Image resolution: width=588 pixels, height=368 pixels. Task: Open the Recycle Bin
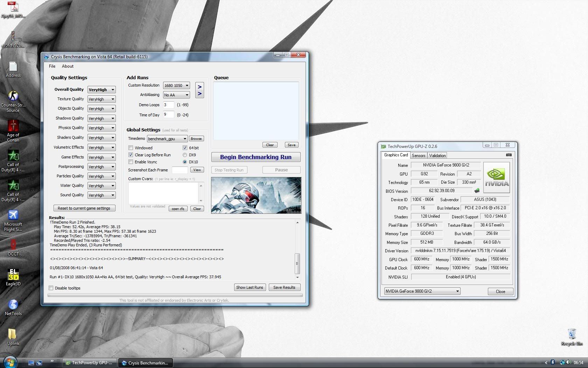pyautogui.click(x=572, y=335)
